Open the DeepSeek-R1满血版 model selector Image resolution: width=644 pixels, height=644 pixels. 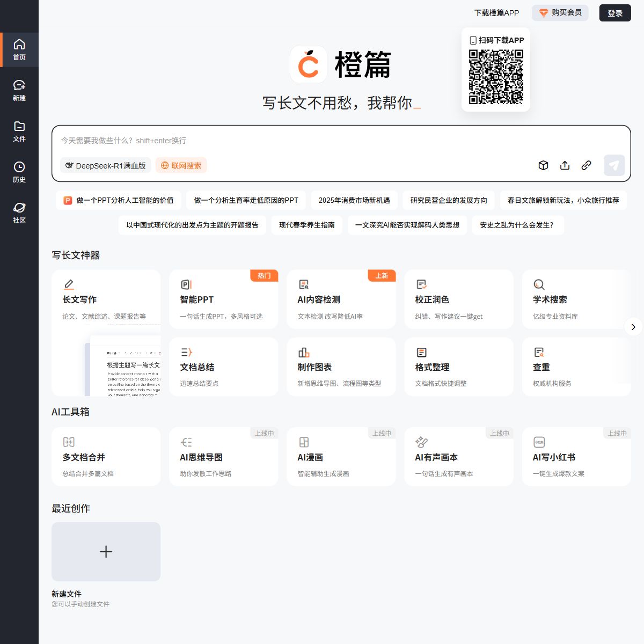coord(105,165)
